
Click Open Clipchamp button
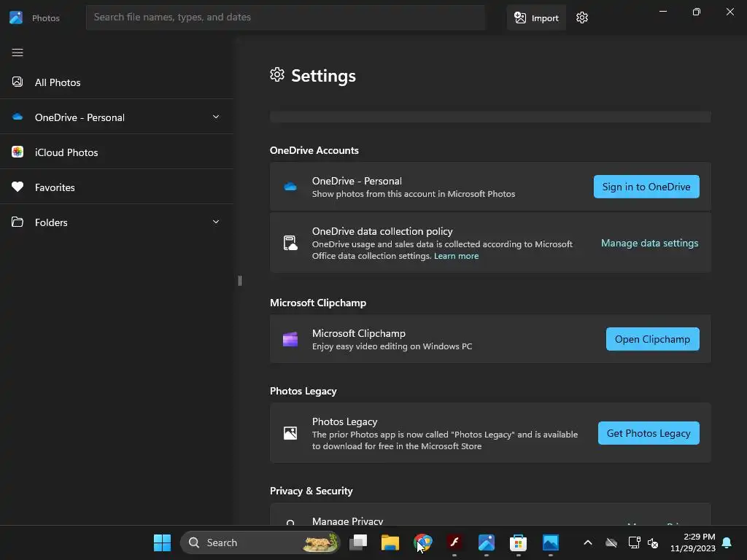[x=652, y=339]
